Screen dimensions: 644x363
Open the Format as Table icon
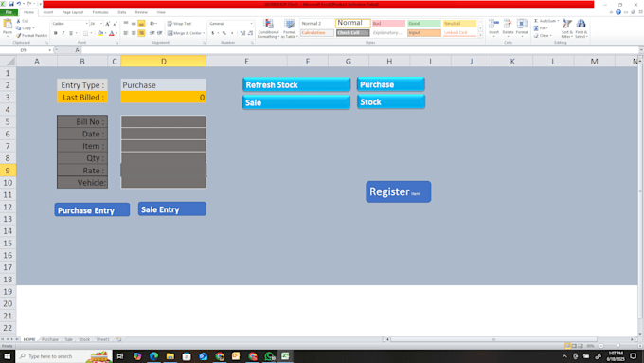pos(289,25)
